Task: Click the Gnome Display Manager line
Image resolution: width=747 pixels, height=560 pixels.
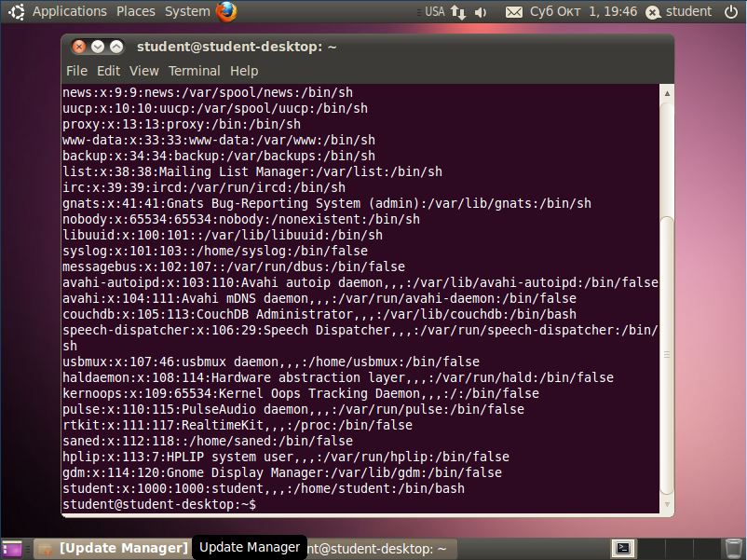Action: [x=282, y=472]
